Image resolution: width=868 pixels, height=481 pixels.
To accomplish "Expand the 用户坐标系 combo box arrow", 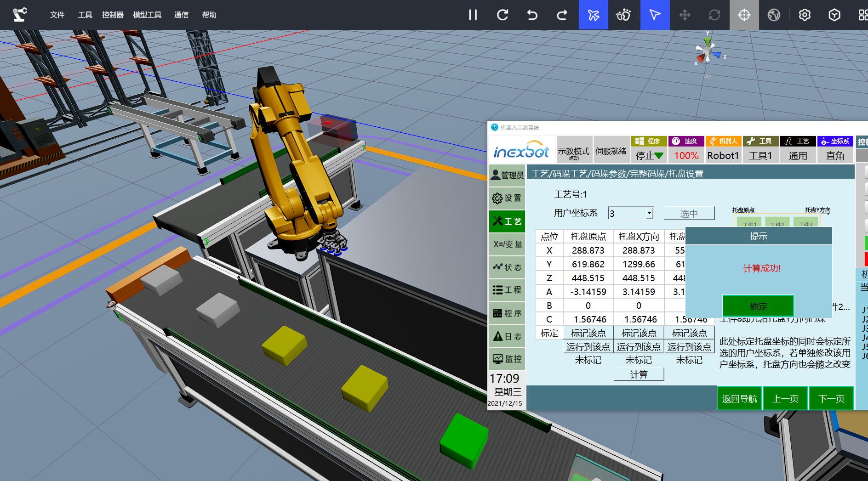I will click(x=649, y=213).
